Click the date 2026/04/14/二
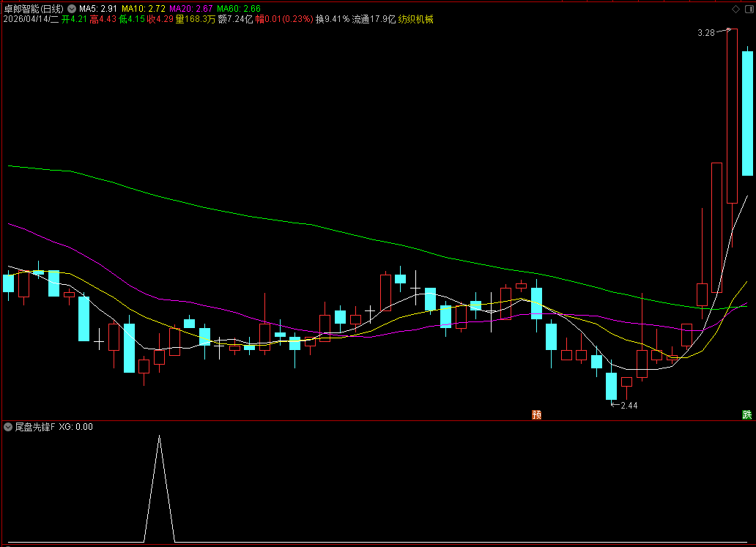The height and width of the screenshot is (547, 756). [31, 19]
